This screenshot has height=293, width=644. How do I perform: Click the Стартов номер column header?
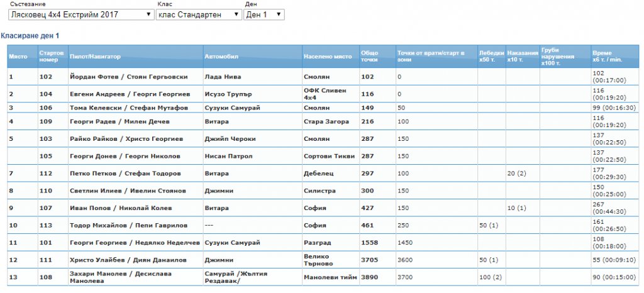click(x=53, y=57)
